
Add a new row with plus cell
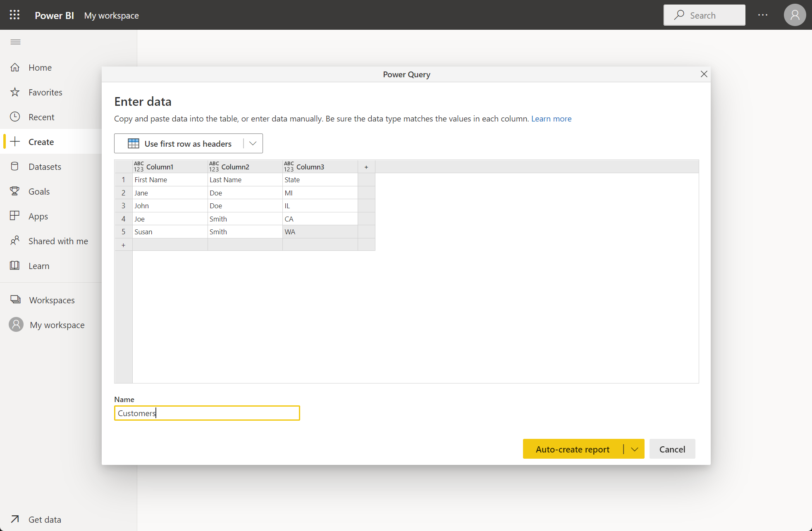coord(123,245)
